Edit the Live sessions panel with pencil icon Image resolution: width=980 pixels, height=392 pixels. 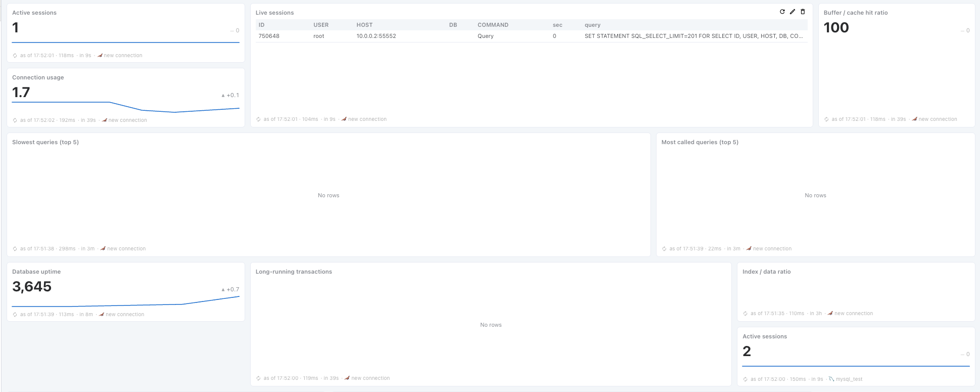792,12
